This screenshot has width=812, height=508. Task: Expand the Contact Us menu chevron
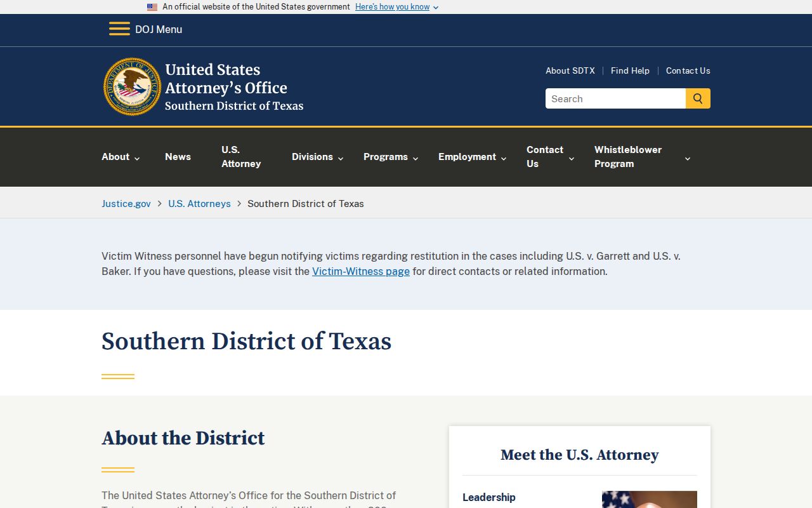pyautogui.click(x=571, y=158)
